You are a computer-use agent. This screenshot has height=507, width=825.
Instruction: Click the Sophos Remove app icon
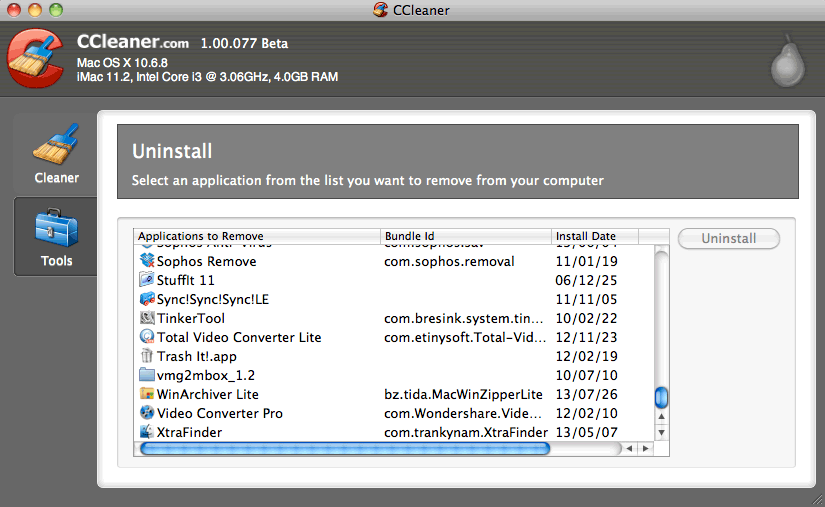147,261
